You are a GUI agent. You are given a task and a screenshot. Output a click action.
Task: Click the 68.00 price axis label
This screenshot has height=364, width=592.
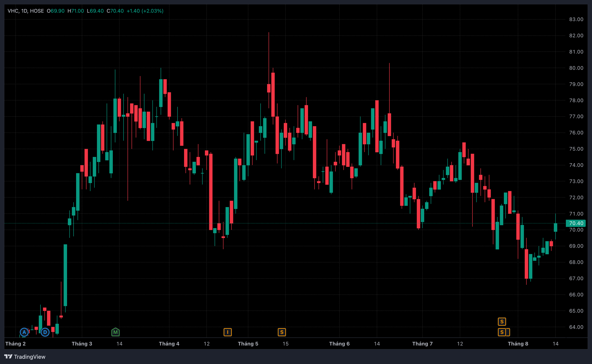coord(576,262)
